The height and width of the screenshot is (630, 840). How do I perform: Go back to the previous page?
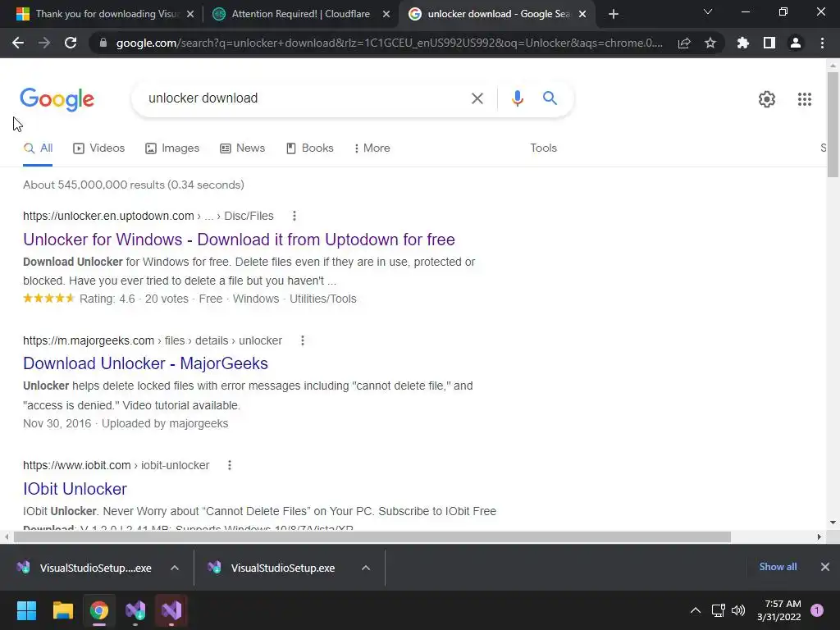point(18,43)
